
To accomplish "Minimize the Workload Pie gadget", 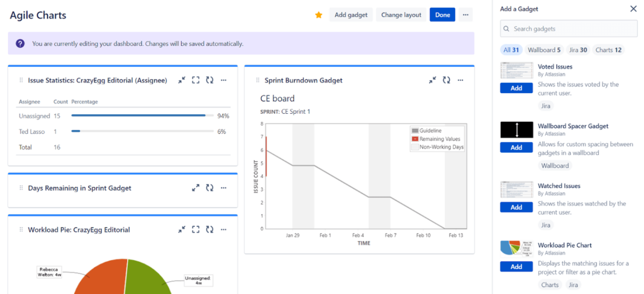I will 182,230.
